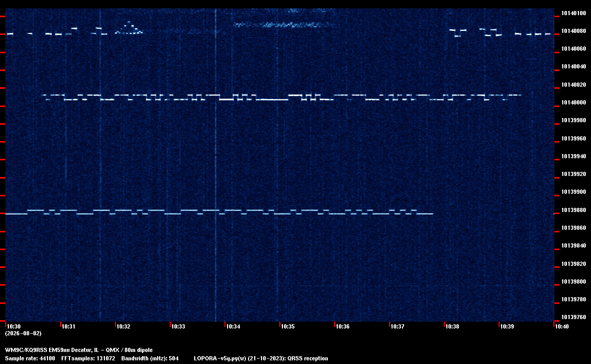Click the 10139840 frequency label

[x=574, y=245]
